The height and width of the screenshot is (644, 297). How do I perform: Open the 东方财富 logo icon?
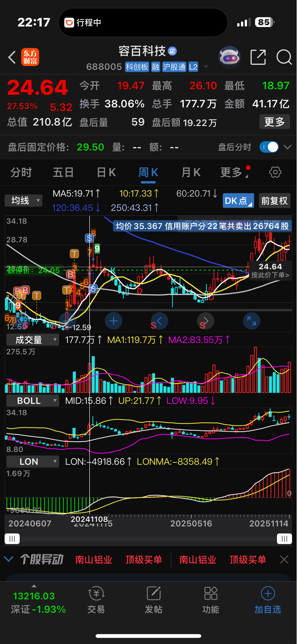[30, 57]
